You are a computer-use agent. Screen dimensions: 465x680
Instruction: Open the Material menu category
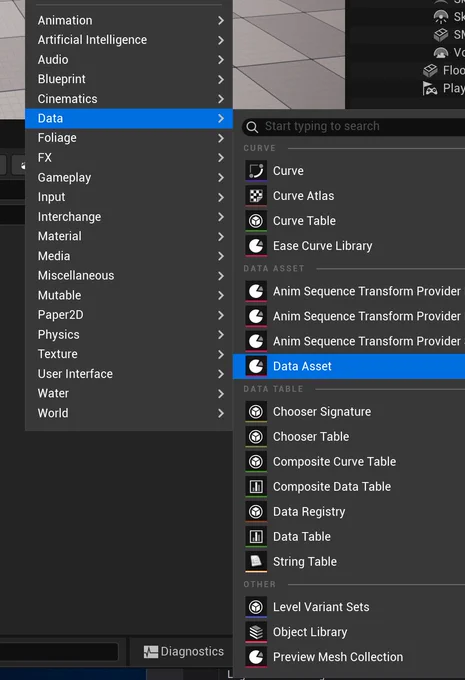pos(129,236)
